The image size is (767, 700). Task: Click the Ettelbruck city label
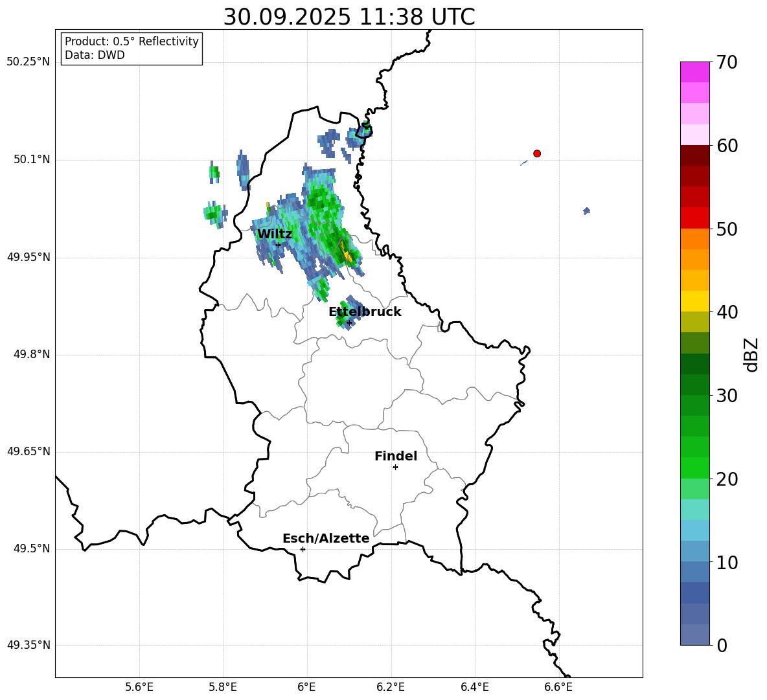click(x=365, y=312)
